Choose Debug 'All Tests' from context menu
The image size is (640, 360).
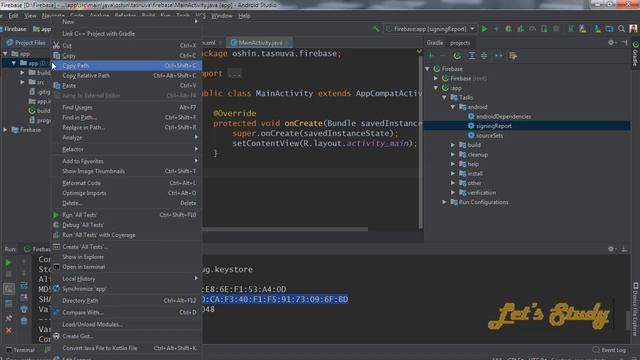point(127,225)
